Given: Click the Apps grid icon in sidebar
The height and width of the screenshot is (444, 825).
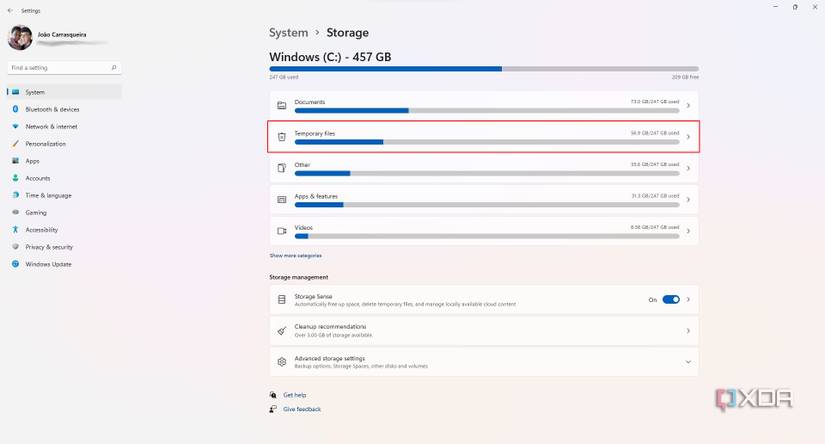Looking at the screenshot, I should point(15,161).
